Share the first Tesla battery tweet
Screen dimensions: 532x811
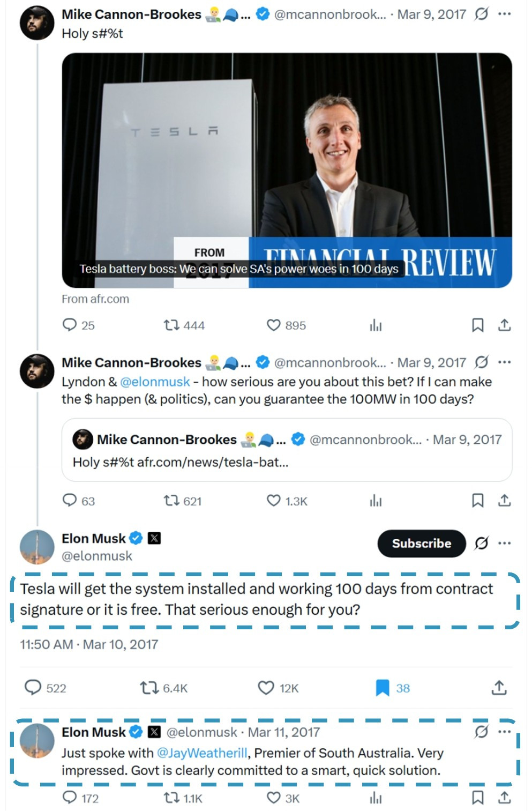pyautogui.click(x=504, y=325)
